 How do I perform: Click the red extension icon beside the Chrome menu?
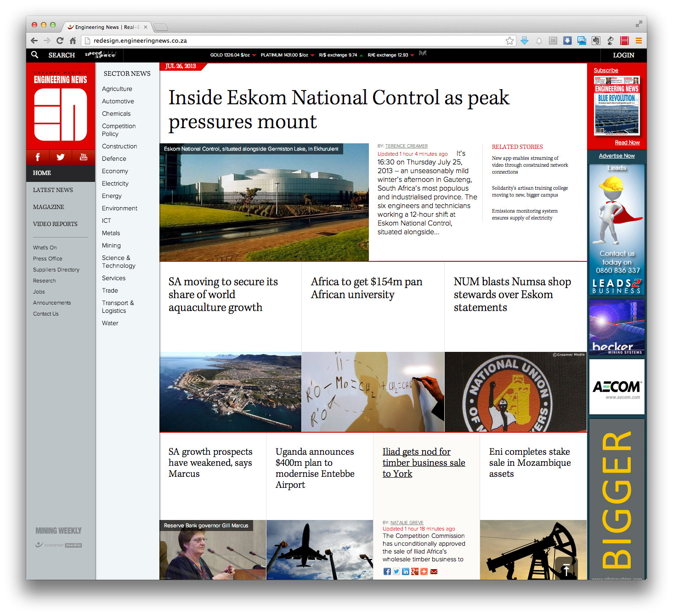click(624, 40)
